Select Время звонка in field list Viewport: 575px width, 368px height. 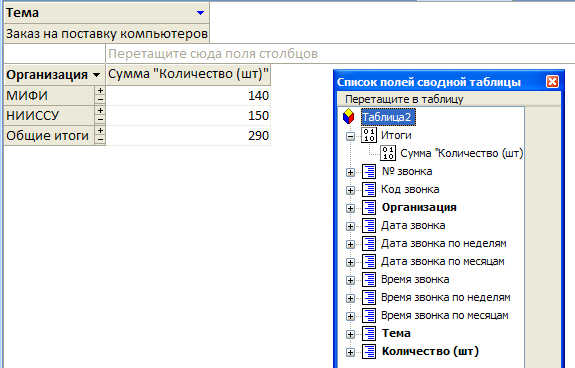[415, 279]
